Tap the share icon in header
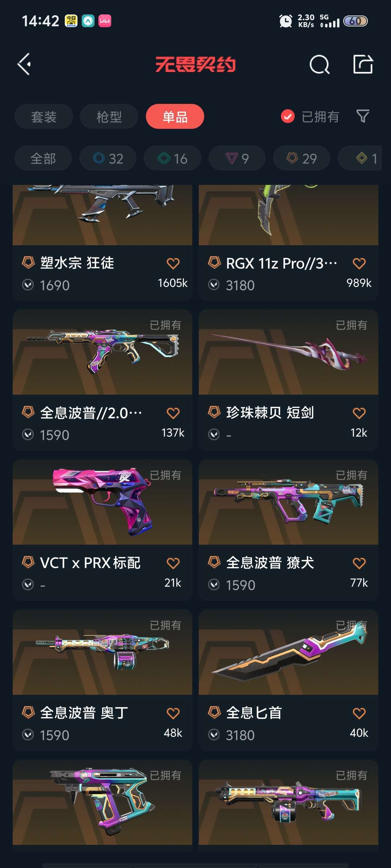The height and width of the screenshot is (868, 391). pos(363,64)
